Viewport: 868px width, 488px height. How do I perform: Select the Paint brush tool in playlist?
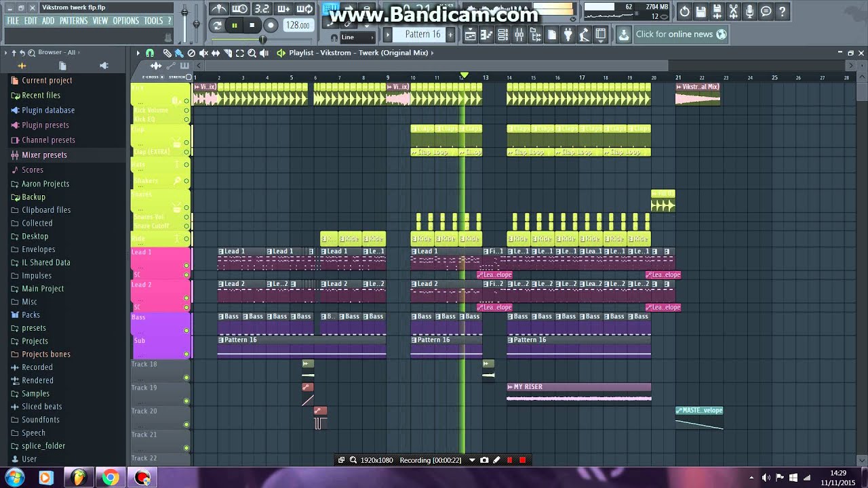click(x=179, y=53)
